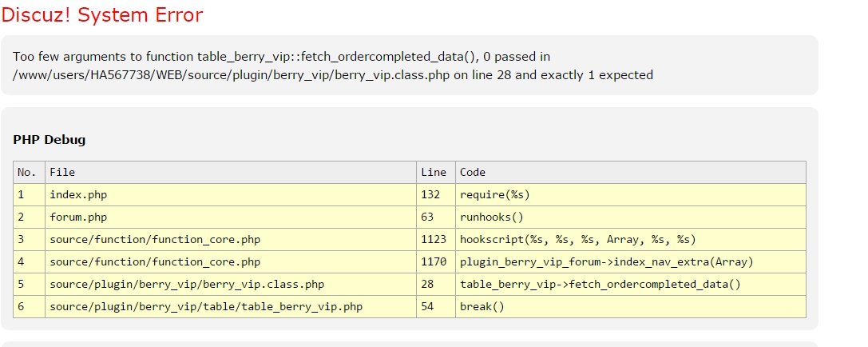Select the 'fetch_ordercompleted_data()' code cell in table
The image size is (868, 347).
point(631,285)
